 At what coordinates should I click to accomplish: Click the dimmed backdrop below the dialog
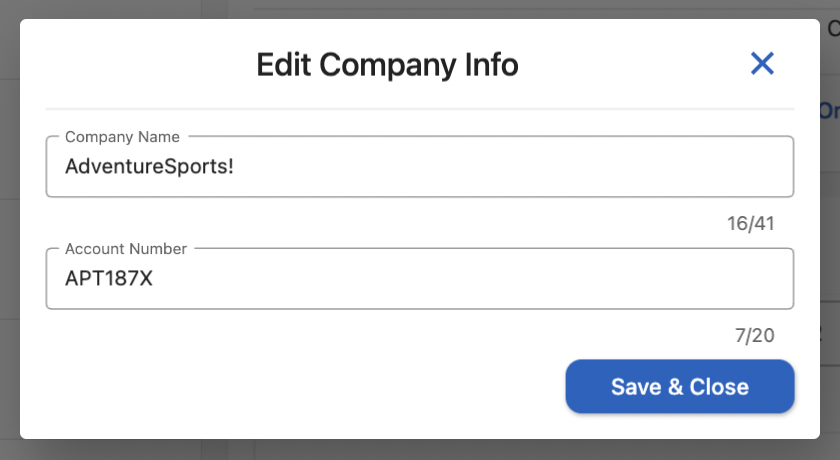coord(420,450)
